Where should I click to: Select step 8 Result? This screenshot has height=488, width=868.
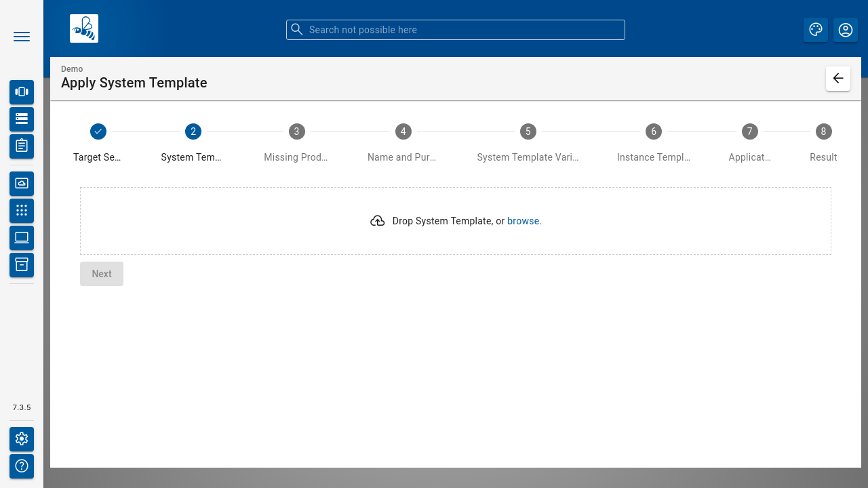[x=823, y=143]
